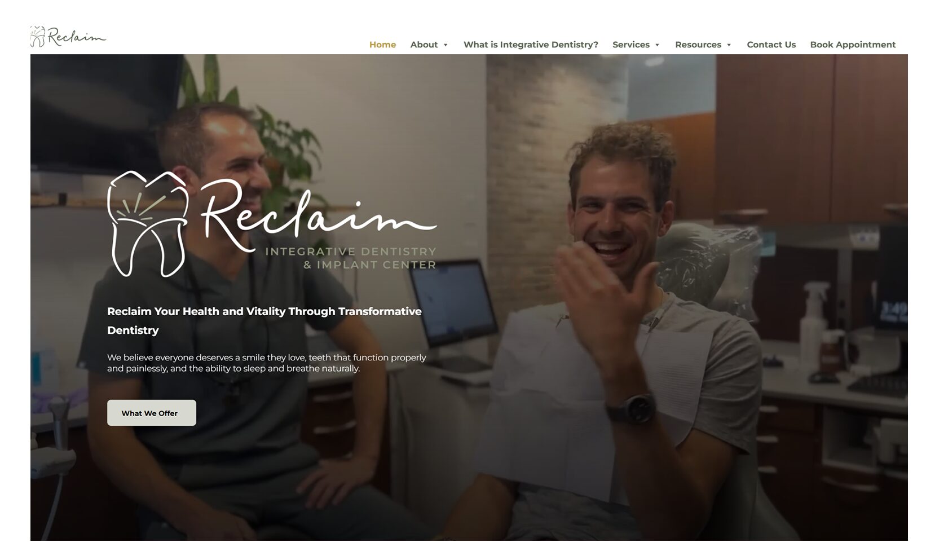Screen dimensions: 935x560
Task: Click the Book Appointment link
Action: pos(853,45)
